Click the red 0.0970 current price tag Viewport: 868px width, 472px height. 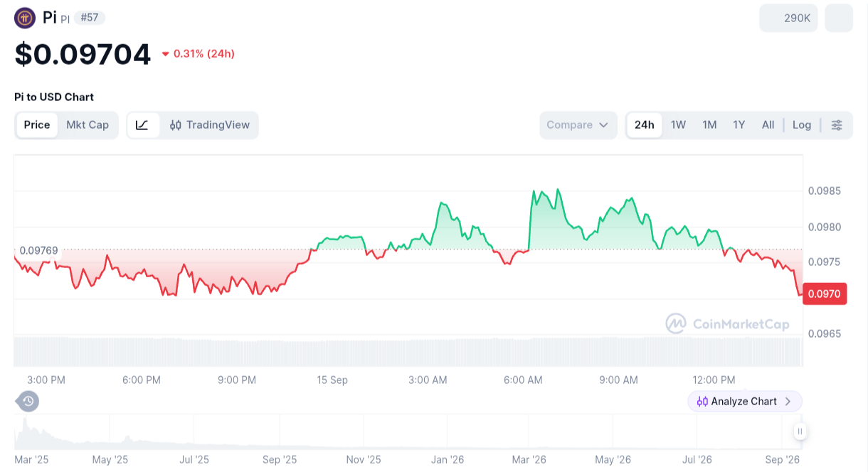tap(825, 294)
